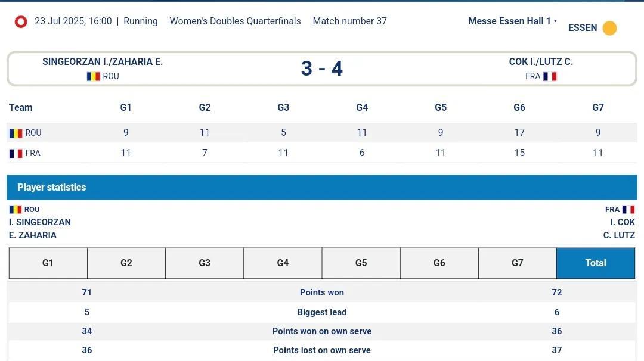Click France flag in Player statistics section
Image resolution: width=644 pixels, height=361 pixels.
(x=628, y=210)
